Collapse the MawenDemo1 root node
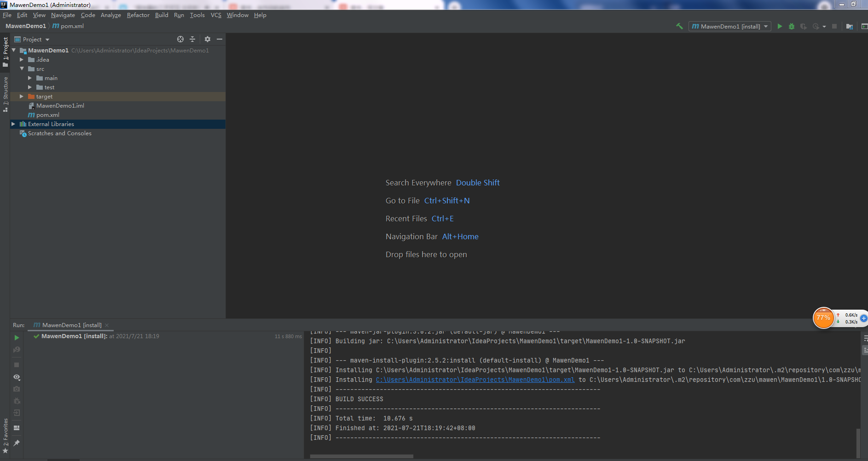Viewport: 868px width, 461px height. click(14, 50)
